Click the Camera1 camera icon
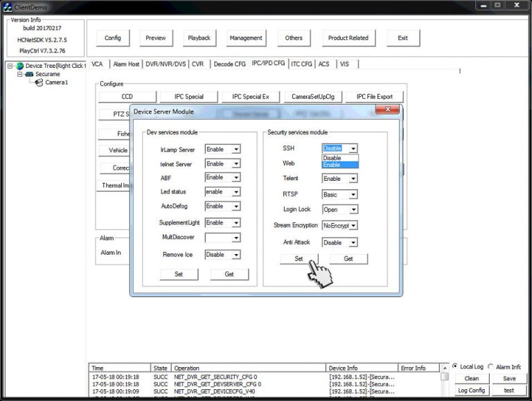This screenshot has height=401, width=532. tap(39, 82)
